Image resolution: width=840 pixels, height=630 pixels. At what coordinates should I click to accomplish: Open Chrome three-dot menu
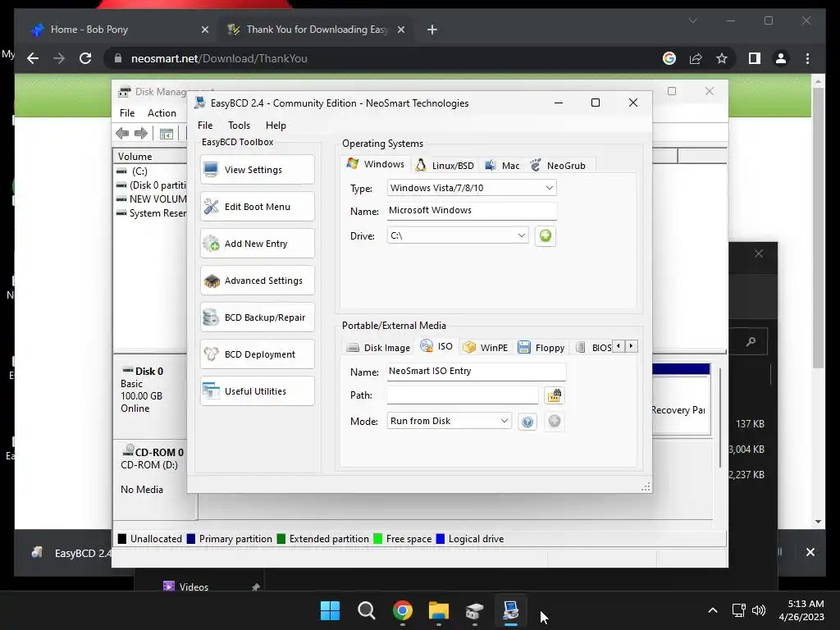tap(807, 58)
